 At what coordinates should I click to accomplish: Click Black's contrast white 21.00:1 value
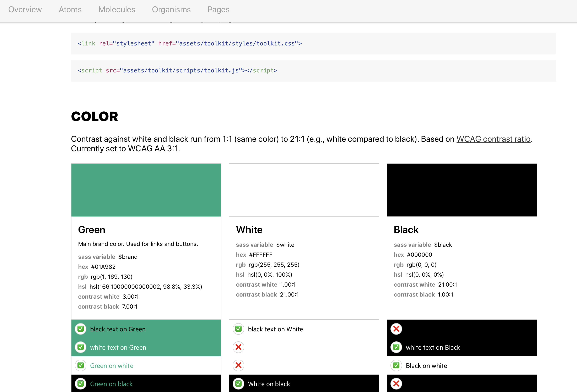click(448, 285)
